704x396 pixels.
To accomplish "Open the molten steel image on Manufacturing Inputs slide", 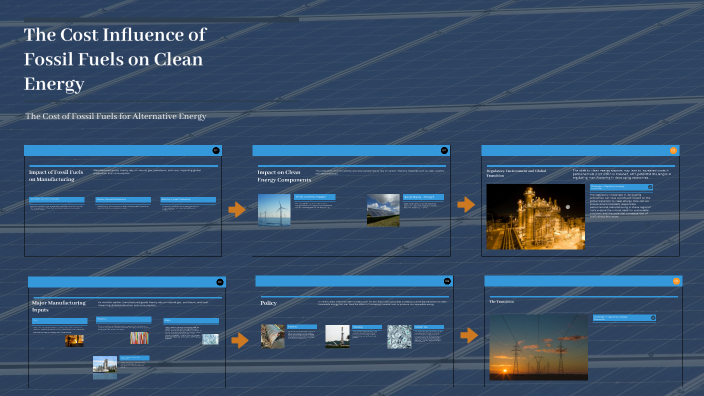I will click(x=75, y=341).
